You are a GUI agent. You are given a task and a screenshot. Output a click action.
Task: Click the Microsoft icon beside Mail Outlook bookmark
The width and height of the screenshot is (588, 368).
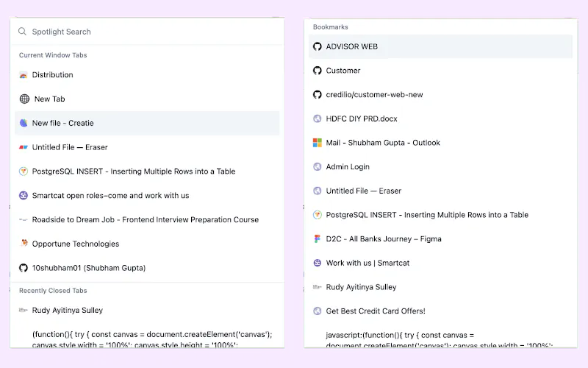(x=318, y=143)
